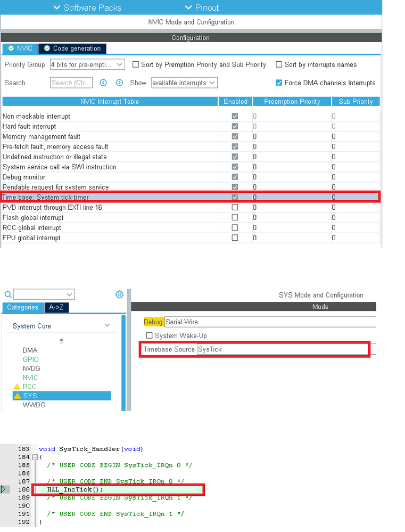Enable Sort by Premption Priority and Sub Priority
Screen dimensions: 405x532
(x=136, y=64)
